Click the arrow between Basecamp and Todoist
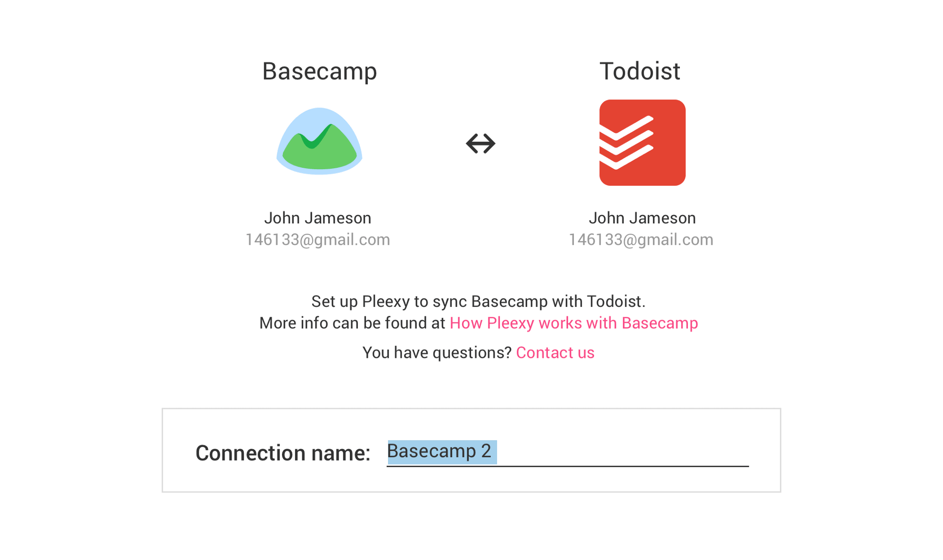Image resolution: width=943 pixels, height=560 pixels. click(481, 143)
